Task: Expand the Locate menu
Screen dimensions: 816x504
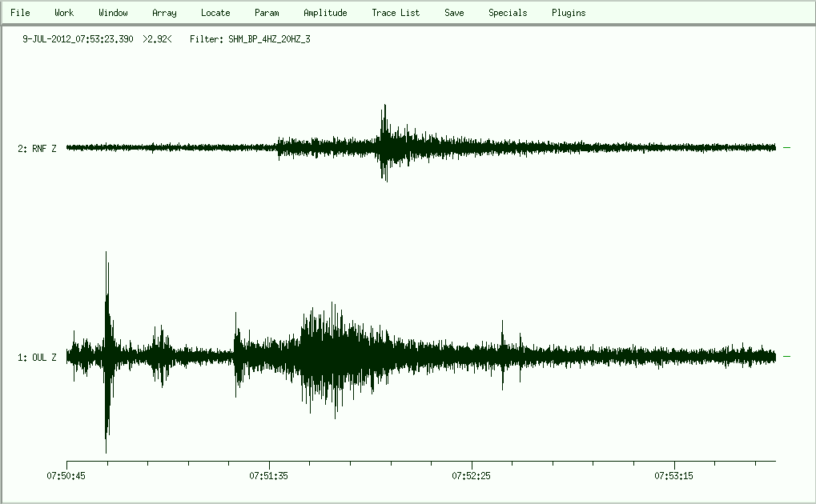Action: pyautogui.click(x=215, y=13)
